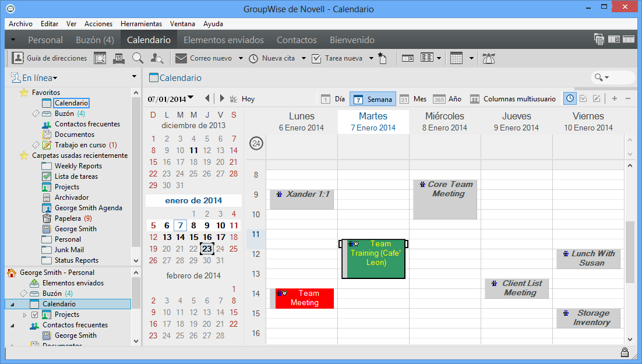Image resolution: width=642 pixels, height=364 pixels.
Task: Switch to Año view
Action: click(447, 99)
